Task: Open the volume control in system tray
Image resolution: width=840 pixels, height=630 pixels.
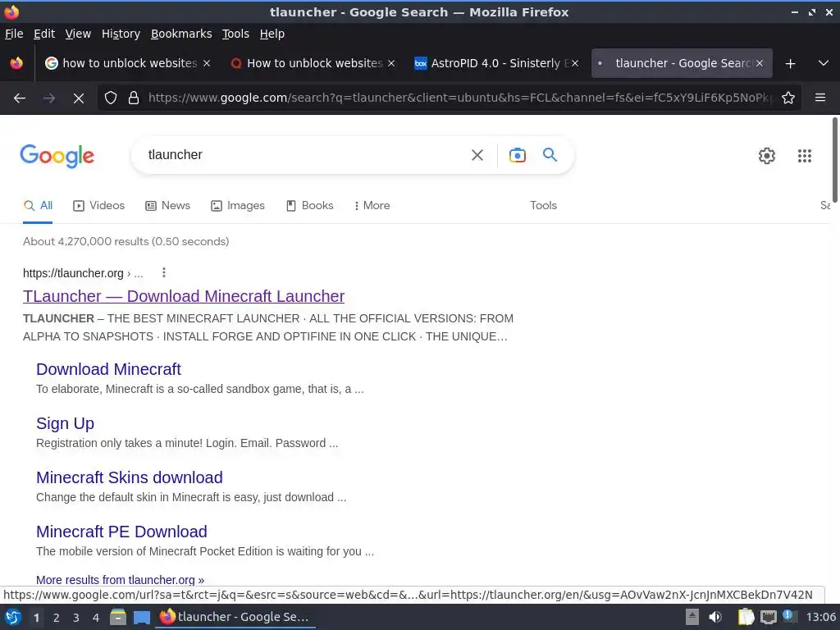Action: coord(715,617)
